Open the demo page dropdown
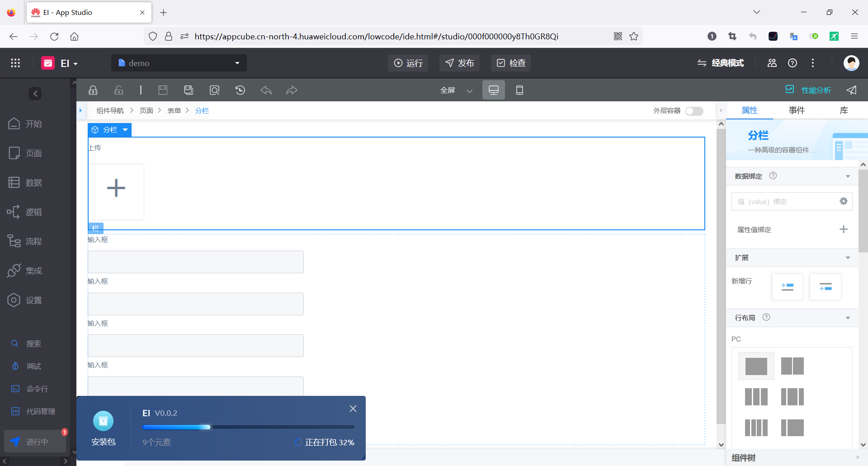The height and width of the screenshot is (466, 868). point(179,63)
